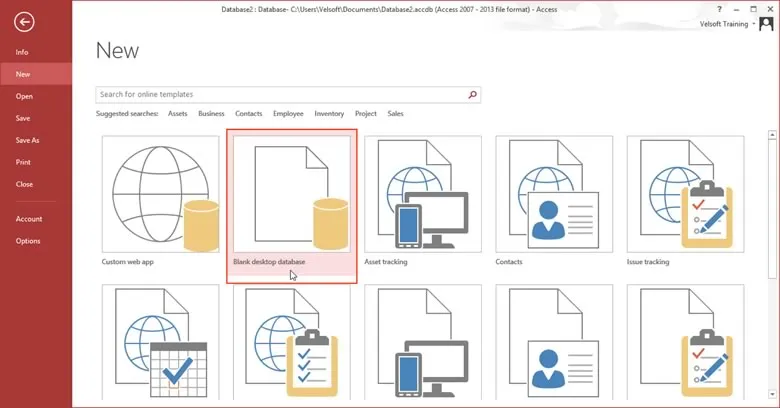Click the Inventory suggested search

tap(329, 113)
